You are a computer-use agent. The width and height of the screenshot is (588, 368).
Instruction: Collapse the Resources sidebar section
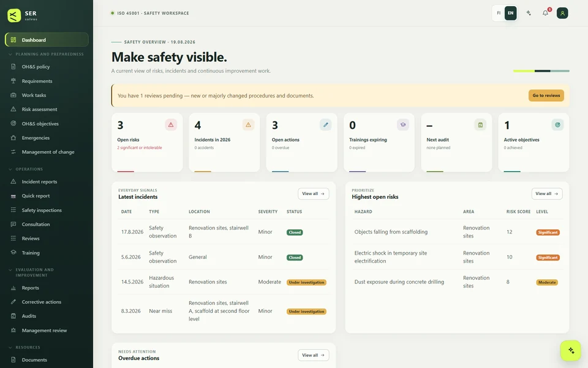coord(24,347)
